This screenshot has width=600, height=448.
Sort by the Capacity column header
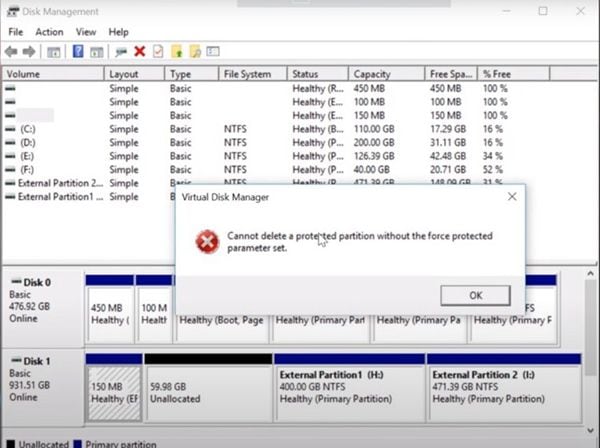(x=387, y=74)
